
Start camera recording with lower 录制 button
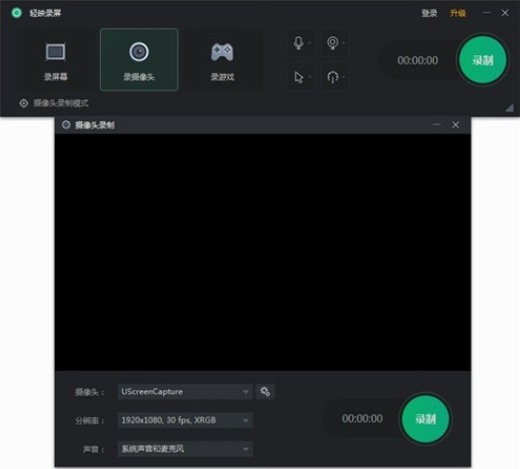[425, 419]
